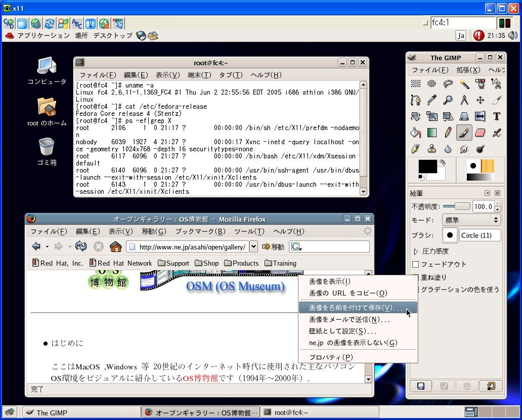Select the Crop knife tool
This screenshot has height=420, width=522.
point(496,100)
